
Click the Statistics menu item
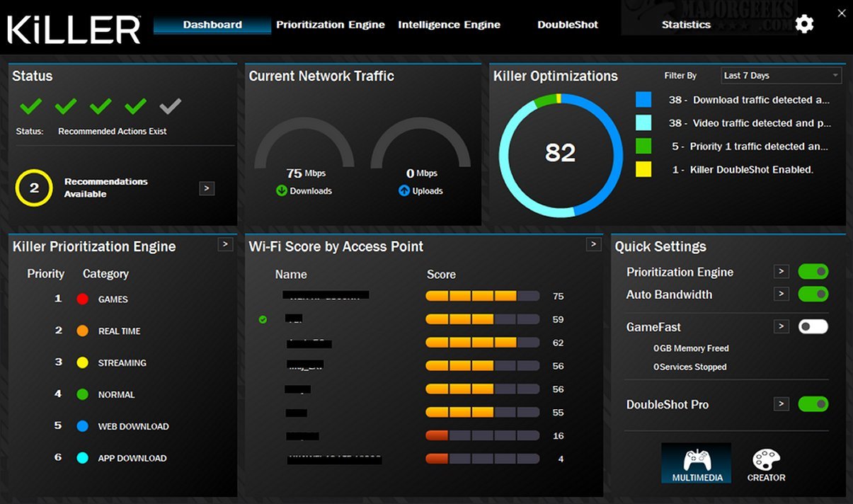click(x=685, y=24)
